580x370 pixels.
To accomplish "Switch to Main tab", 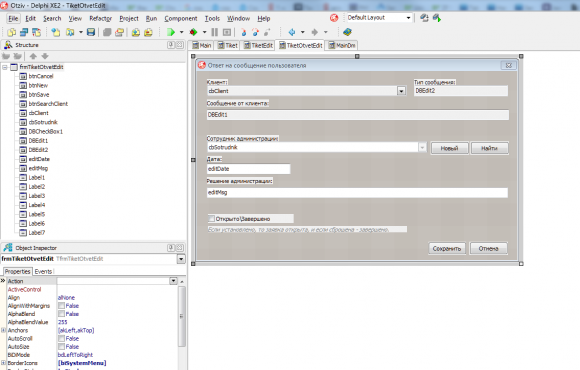I will [202, 46].
